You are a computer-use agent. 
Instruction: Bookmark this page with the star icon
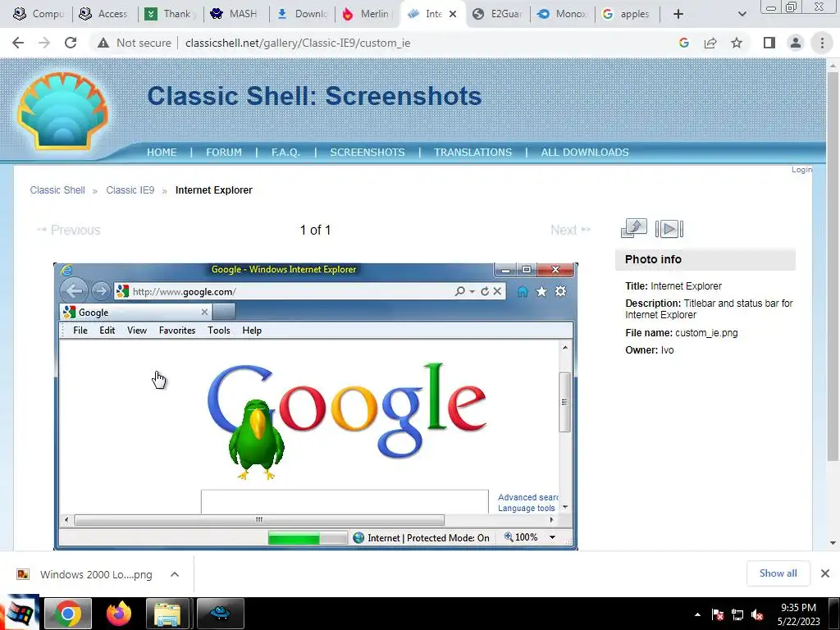737,43
